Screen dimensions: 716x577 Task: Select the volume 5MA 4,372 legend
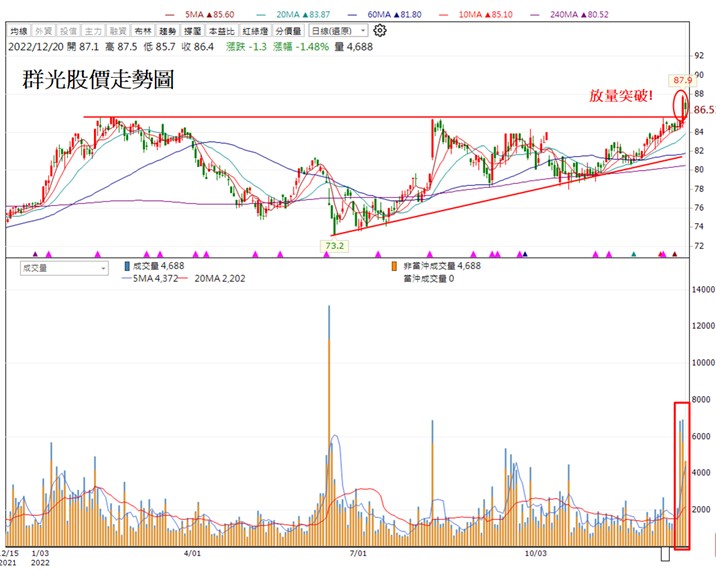[x=150, y=278]
